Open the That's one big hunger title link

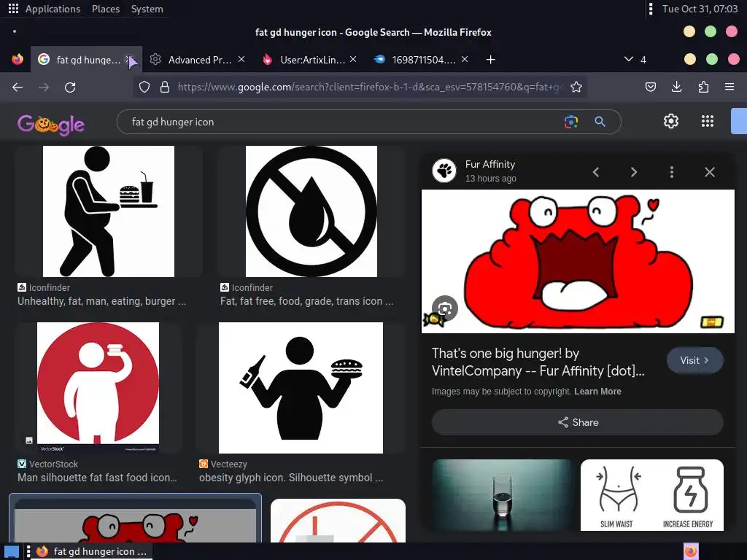click(538, 362)
